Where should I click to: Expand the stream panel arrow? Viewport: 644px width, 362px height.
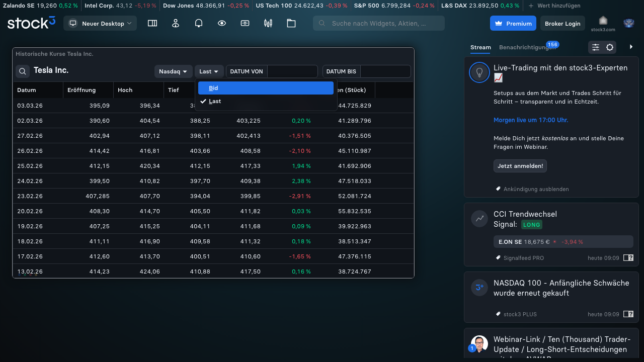(x=631, y=47)
